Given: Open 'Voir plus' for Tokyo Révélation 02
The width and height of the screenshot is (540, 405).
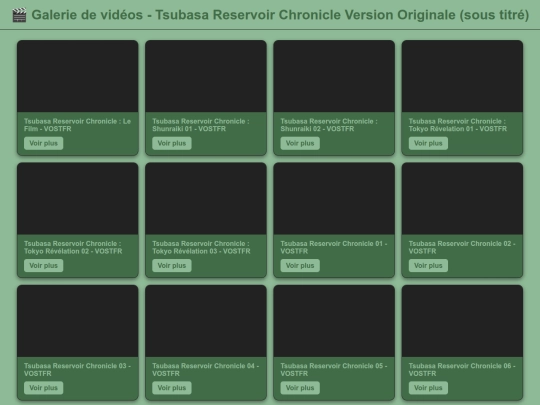Looking at the screenshot, I should 43,266.
